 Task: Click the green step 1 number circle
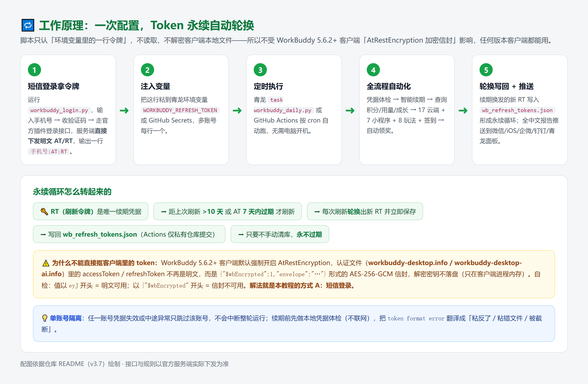tap(34, 70)
